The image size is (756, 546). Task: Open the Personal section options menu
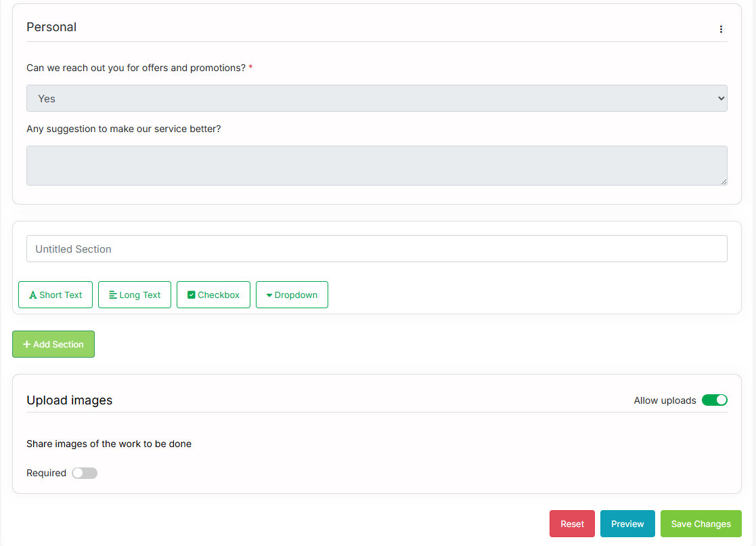pos(721,29)
